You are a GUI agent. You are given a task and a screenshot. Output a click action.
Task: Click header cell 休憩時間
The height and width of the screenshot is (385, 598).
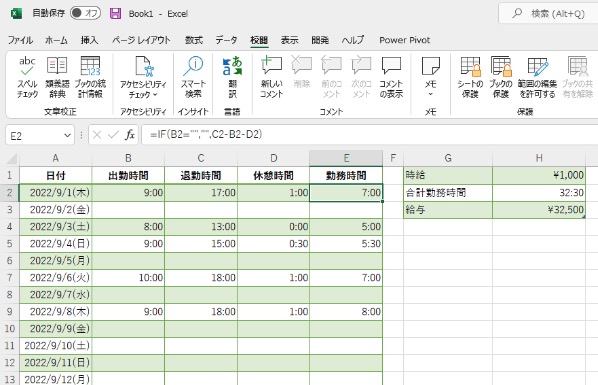pyautogui.click(x=273, y=176)
